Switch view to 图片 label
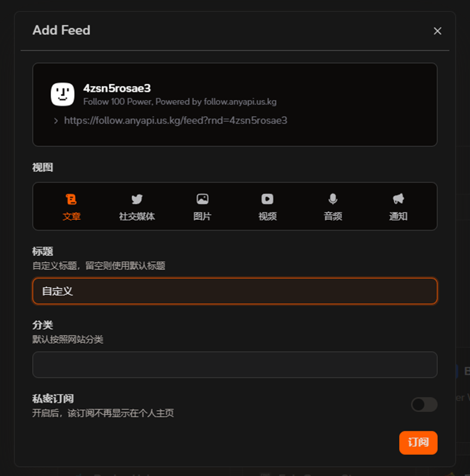The image size is (470, 476). pyautogui.click(x=202, y=217)
